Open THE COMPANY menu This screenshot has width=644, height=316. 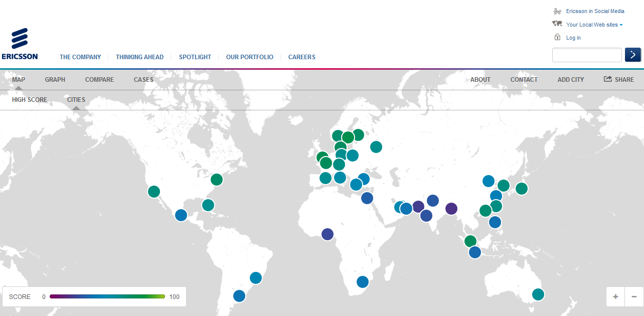(80, 57)
